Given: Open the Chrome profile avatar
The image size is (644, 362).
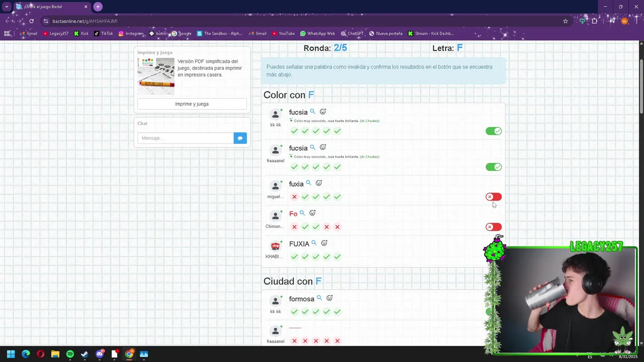Looking at the screenshot, I should point(624,21).
